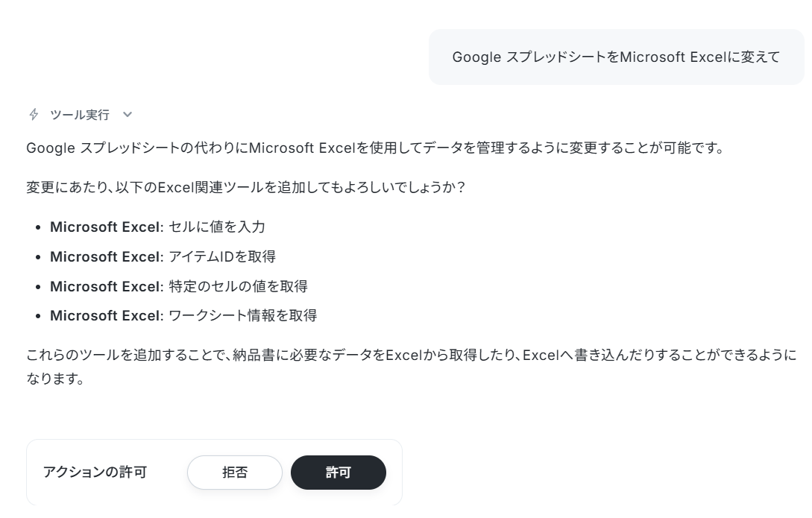This screenshot has width=812, height=518.
Task: Click the セルに値を入力 tool description
Action: click(217, 227)
